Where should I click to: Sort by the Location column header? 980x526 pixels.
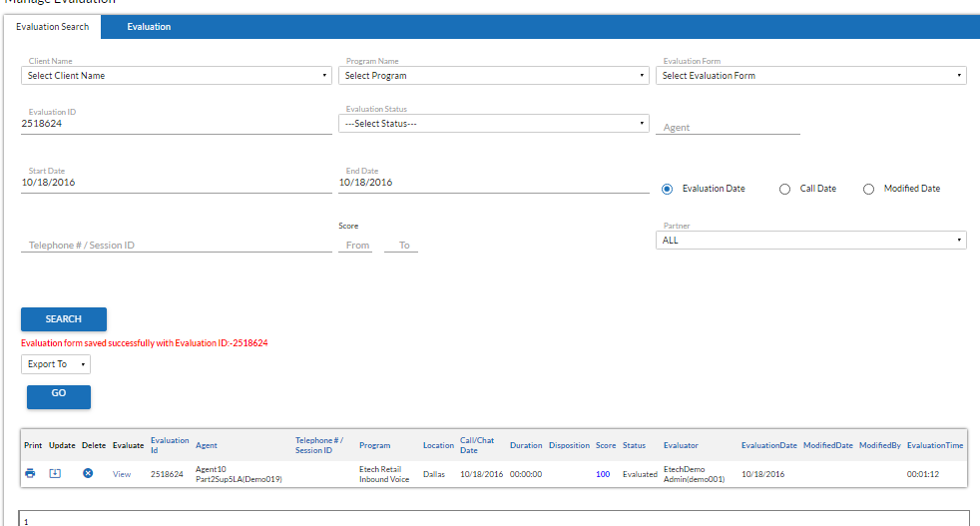[438, 445]
